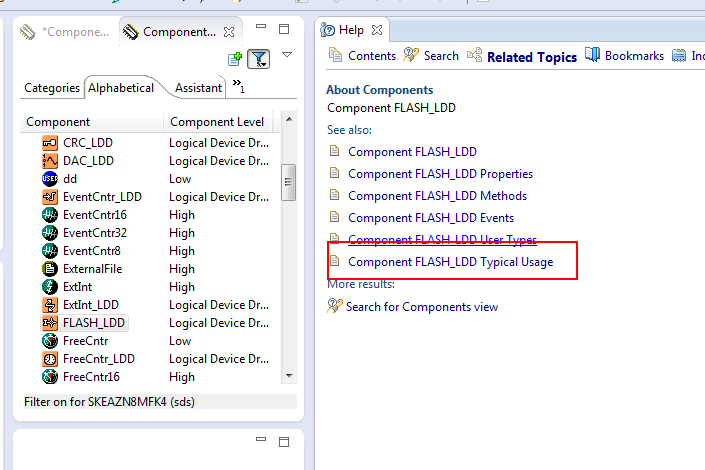Switch to the Alphabetical tab

(x=121, y=88)
